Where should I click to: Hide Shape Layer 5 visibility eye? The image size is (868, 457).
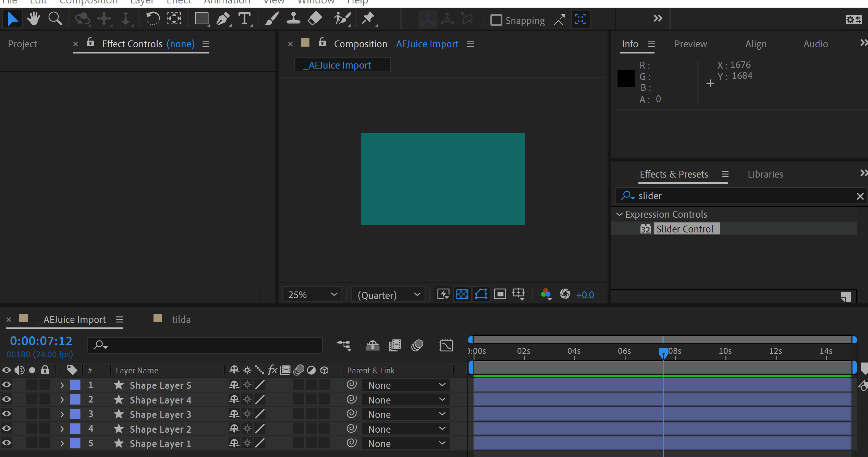(7, 385)
